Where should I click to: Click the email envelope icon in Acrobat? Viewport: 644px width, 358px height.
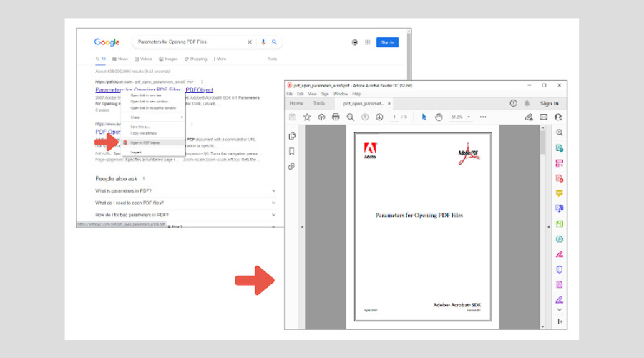(x=543, y=117)
